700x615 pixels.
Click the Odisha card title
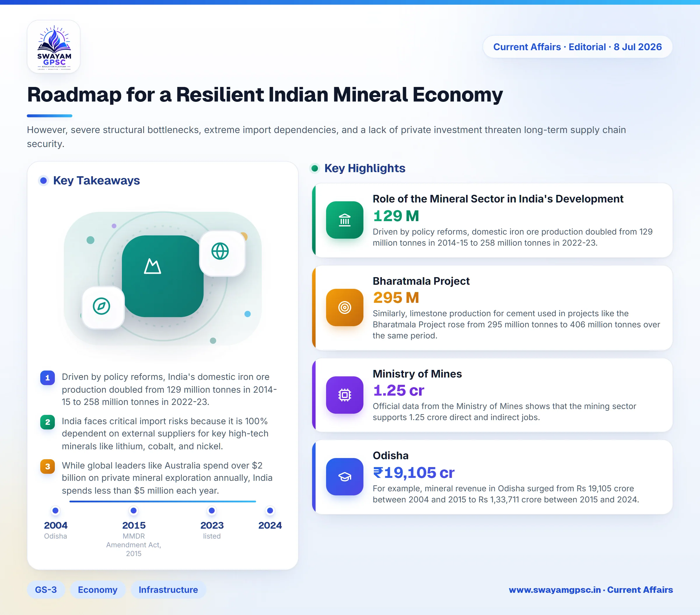tap(391, 456)
